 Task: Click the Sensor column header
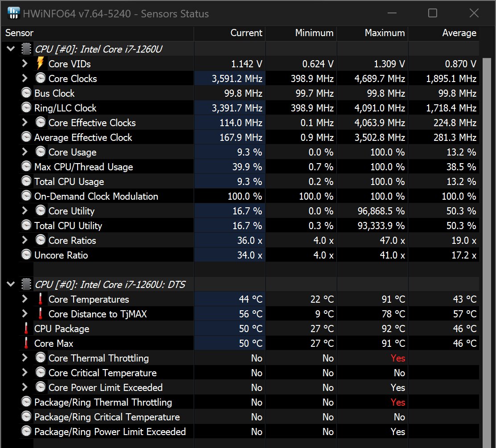coord(97,33)
